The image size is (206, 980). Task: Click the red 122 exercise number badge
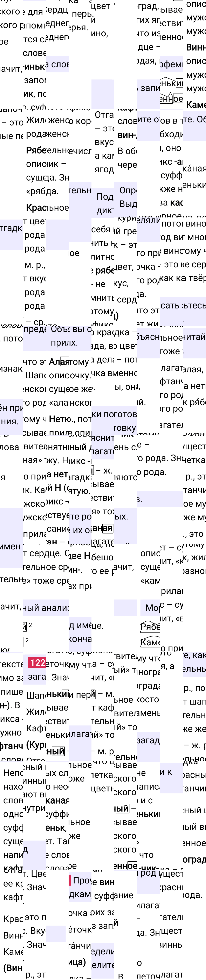37,662
